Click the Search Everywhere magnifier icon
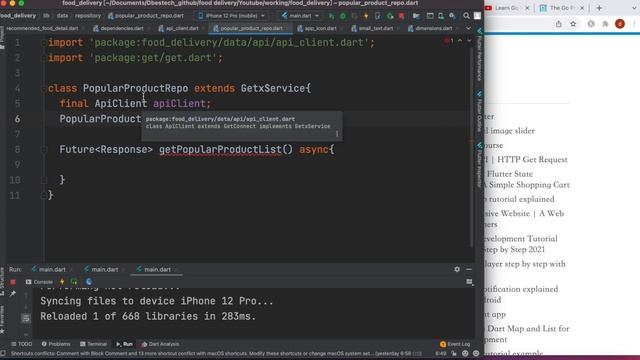Screen dimensions: 640x360 tap(466, 16)
